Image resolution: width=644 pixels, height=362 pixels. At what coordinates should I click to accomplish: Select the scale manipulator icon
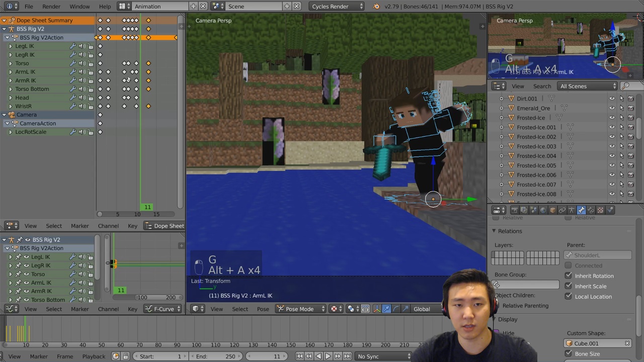coord(405,309)
